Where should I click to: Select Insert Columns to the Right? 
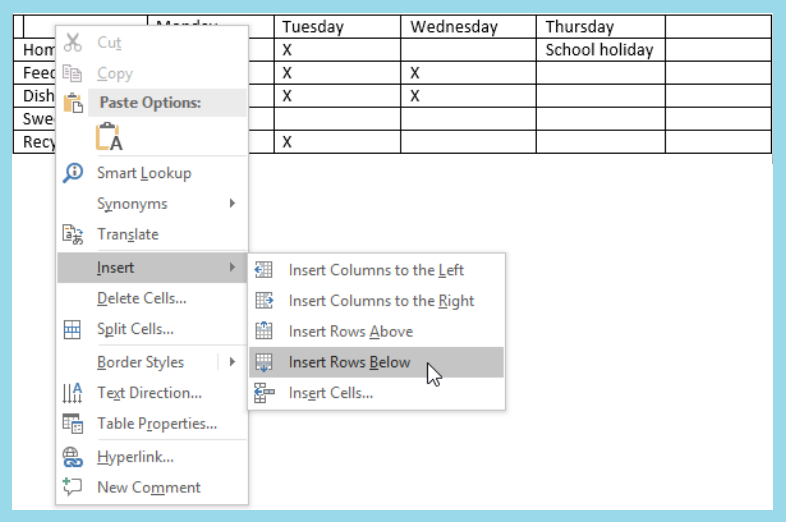point(381,300)
